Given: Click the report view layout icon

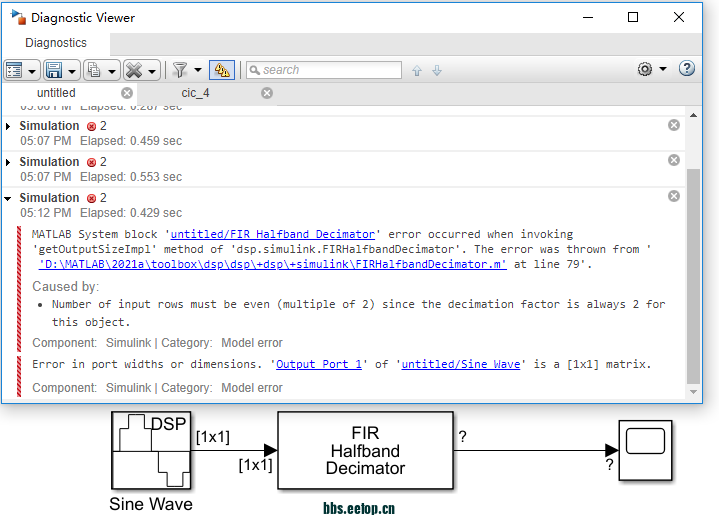Looking at the screenshot, I should [14, 70].
